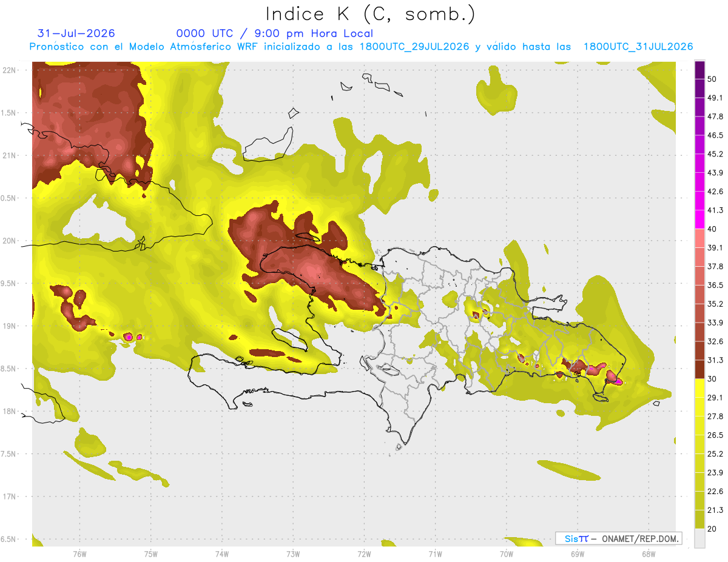Click the colorbar value "33.9"
Image resolution: width=728 pixels, height=562 pixels.
pos(715,323)
